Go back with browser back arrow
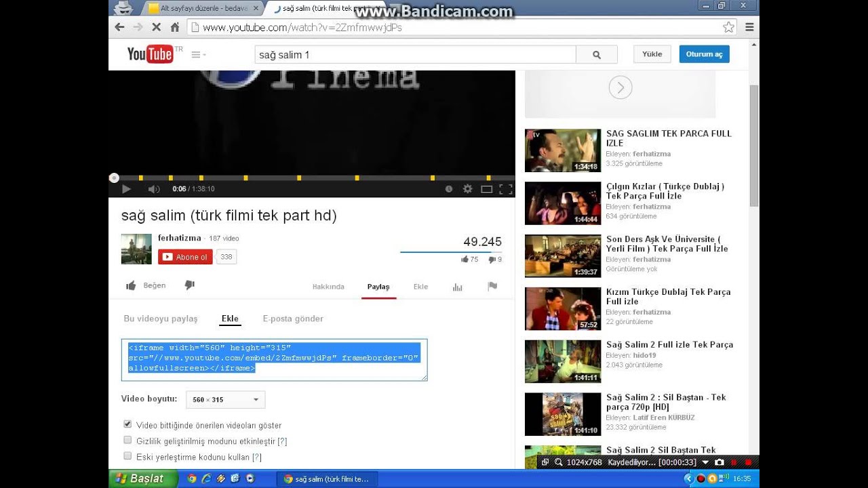Viewport: 868px width, 488px height. [x=120, y=27]
